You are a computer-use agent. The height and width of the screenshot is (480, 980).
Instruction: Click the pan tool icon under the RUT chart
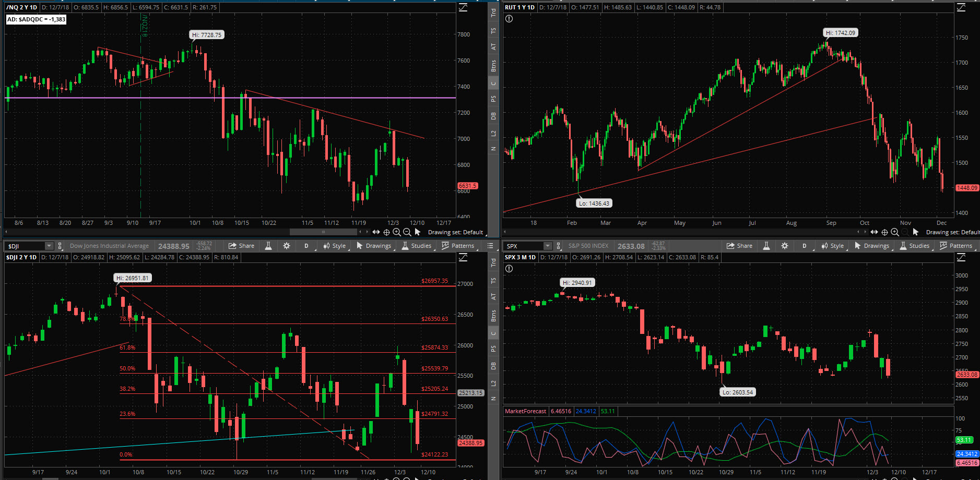pyautogui.click(x=874, y=232)
